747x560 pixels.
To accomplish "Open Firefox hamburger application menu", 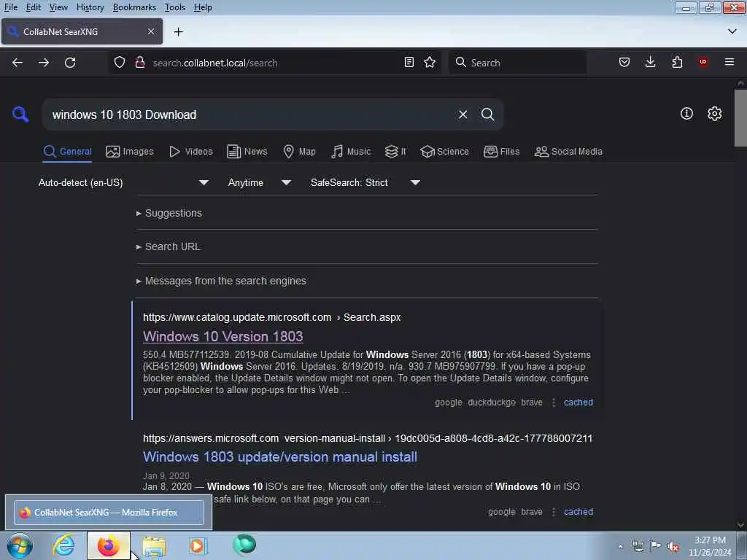I will [729, 63].
